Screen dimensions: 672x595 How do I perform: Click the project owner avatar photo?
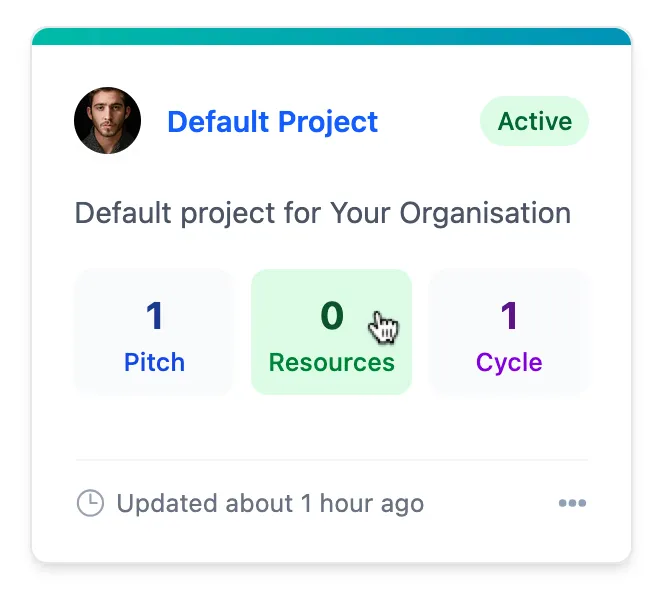(107, 120)
